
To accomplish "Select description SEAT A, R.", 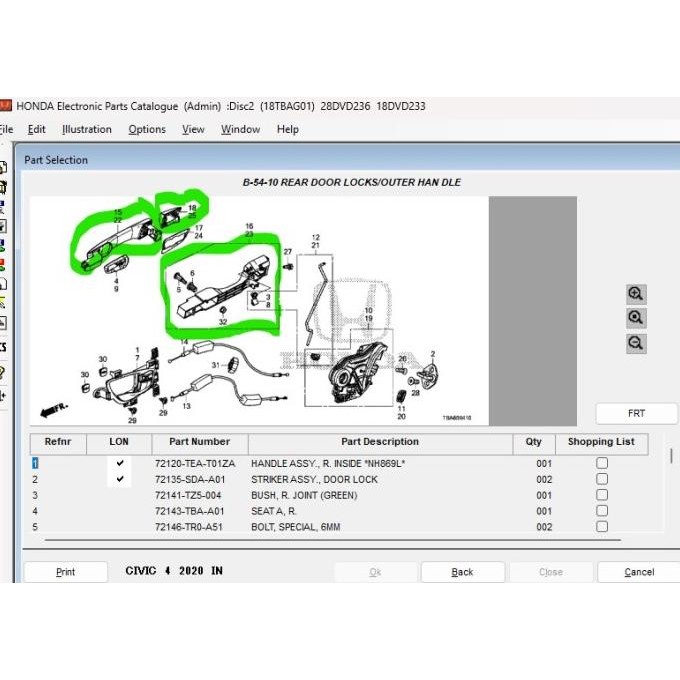I will click(x=274, y=511).
